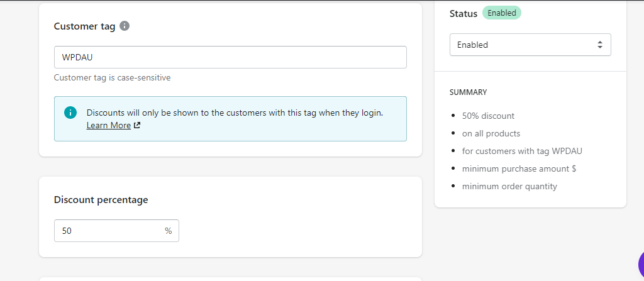The height and width of the screenshot is (281, 644).
Task: Click the green Enabled status badge
Action: [x=501, y=13]
